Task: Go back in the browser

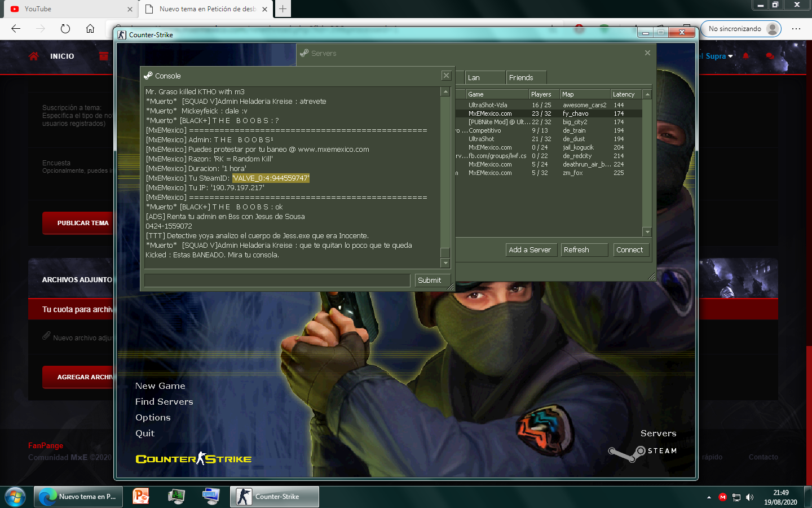Action: pyautogui.click(x=16, y=29)
